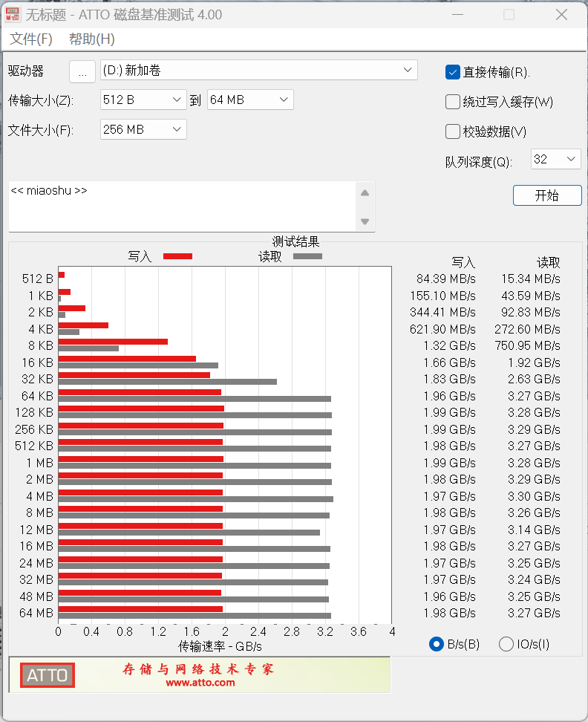Select the IO/s radio button

tap(506, 644)
